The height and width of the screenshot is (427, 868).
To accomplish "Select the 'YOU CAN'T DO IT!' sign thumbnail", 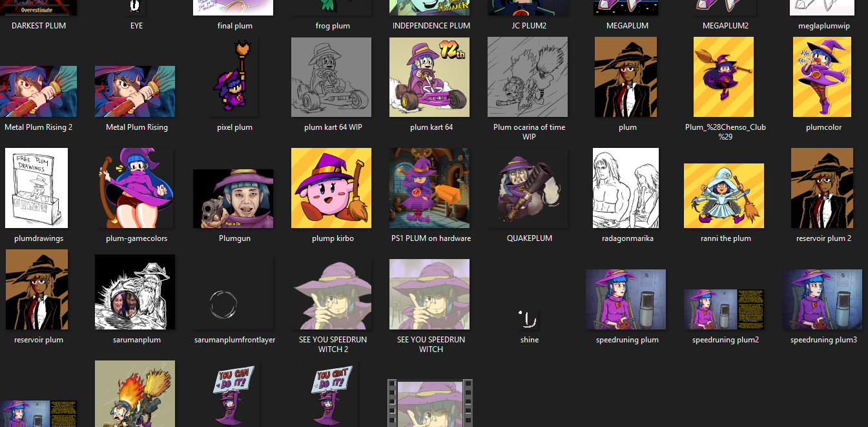I will click(x=331, y=393).
